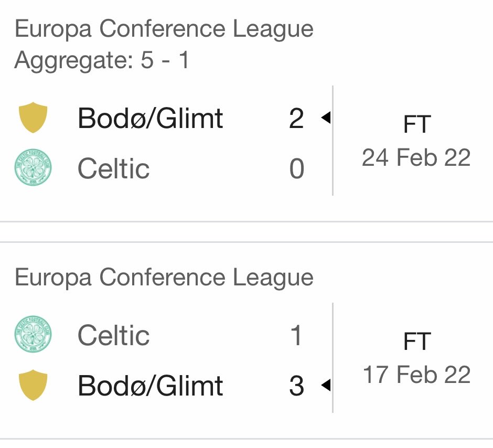Open Celtic team name in second match
Image resolution: width=493 pixels, height=448 pixels.
(113, 335)
